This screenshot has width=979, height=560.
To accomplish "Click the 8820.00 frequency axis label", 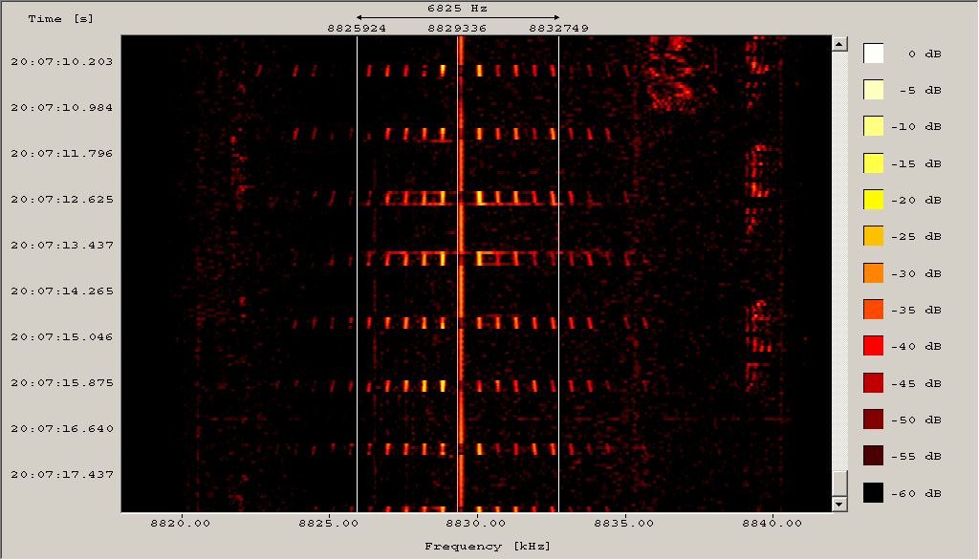I will (x=181, y=523).
